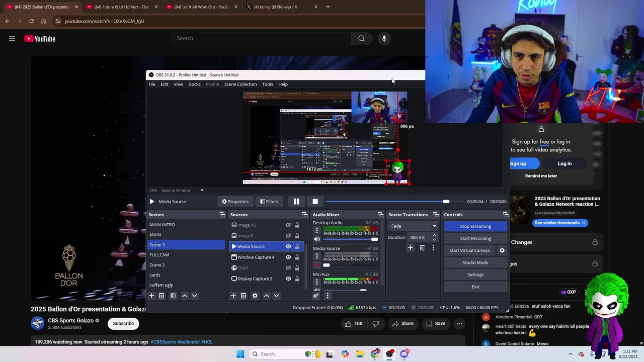Select the FULLCAM scene

tap(186, 255)
